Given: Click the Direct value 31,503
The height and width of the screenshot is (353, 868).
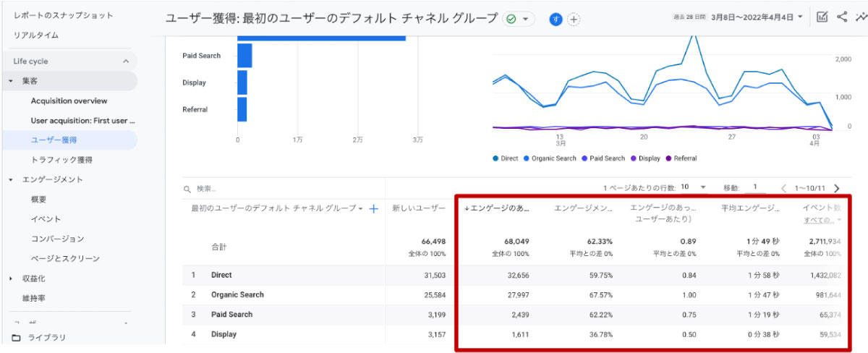Looking at the screenshot, I should [434, 275].
